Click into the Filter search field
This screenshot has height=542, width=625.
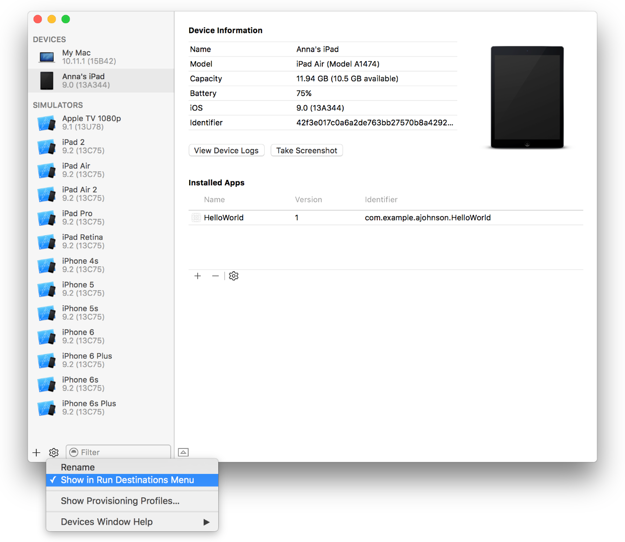(118, 452)
